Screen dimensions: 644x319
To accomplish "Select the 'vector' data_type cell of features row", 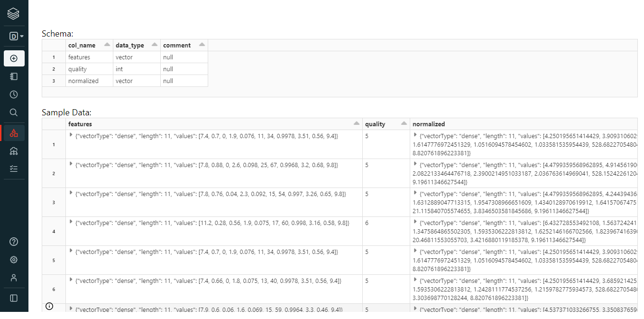I will click(137, 57).
